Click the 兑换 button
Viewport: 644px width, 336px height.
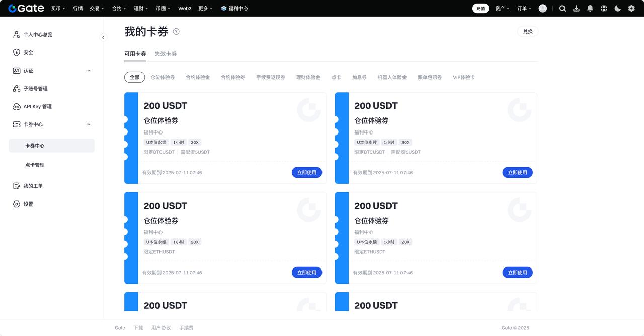(528, 31)
